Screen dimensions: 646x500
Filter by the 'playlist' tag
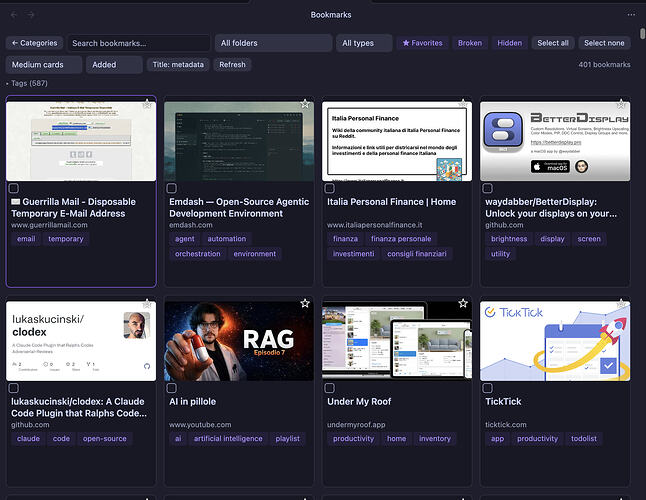pos(288,439)
